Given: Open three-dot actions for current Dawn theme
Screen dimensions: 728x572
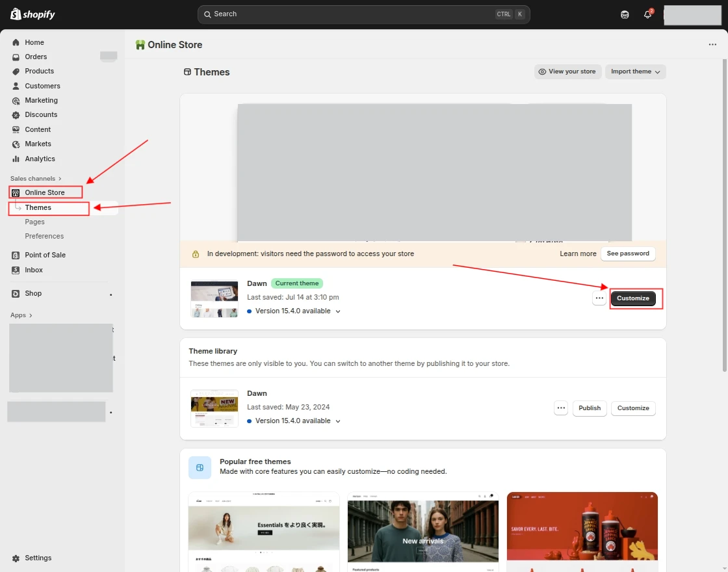Looking at the screenshot, I should tap(599, 298).
